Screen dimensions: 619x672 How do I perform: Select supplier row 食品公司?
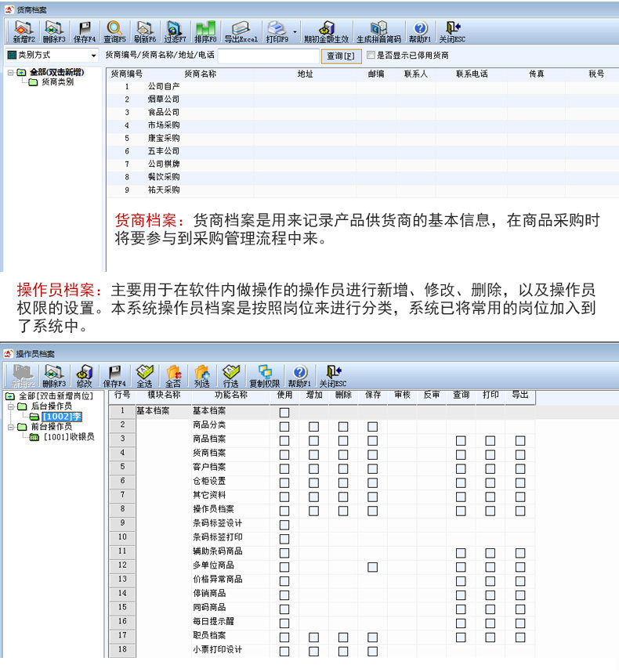tap(362, 112)
